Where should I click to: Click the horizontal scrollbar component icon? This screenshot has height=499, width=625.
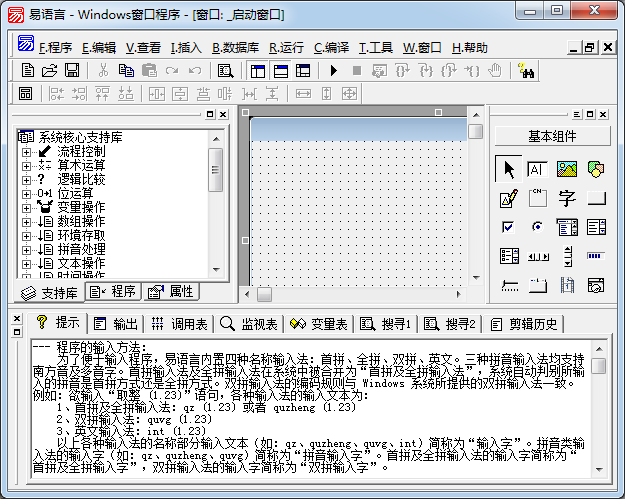click(x=538, y=256)
